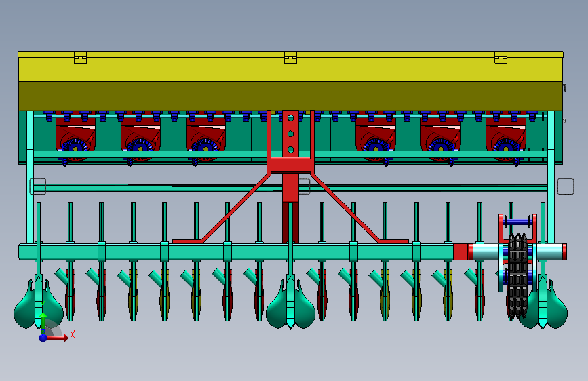
Task: Select the red coupling block on main beam
Action: pos(461,252)
